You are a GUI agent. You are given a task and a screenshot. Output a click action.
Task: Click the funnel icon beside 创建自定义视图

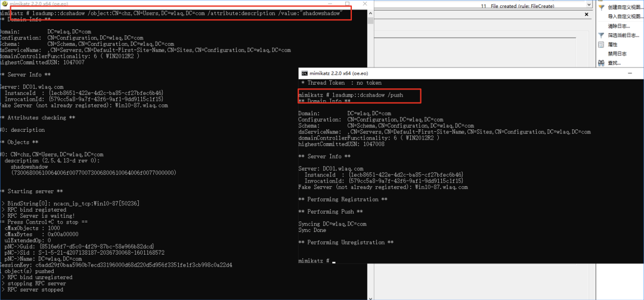coord(601,7)
